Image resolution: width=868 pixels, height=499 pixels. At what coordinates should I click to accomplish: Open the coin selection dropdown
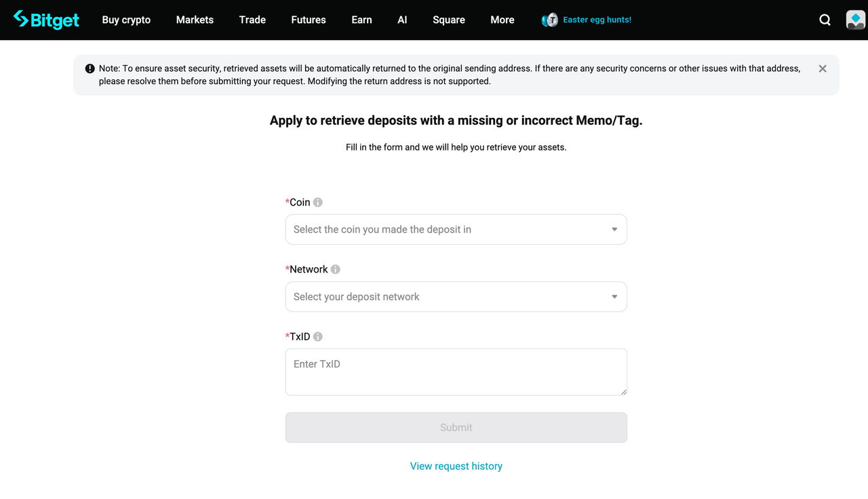tap(456, 229)
